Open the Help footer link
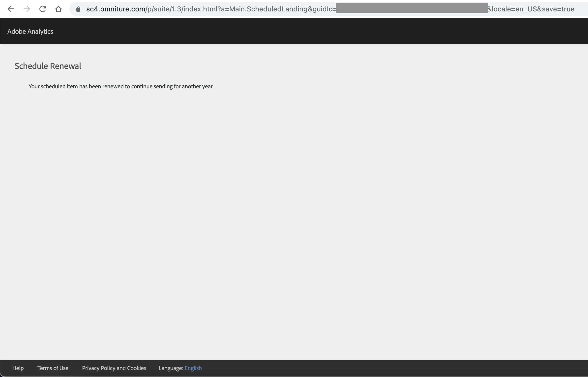Image resolution: width=588 pixels, height=377 pixels. 18,368
